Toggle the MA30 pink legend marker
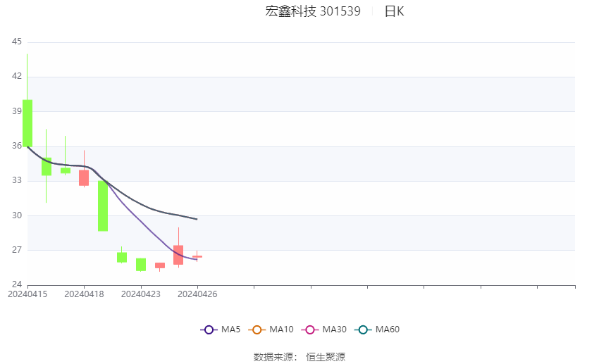This screenshot has width=599, height=364. (x=310, y=330)
